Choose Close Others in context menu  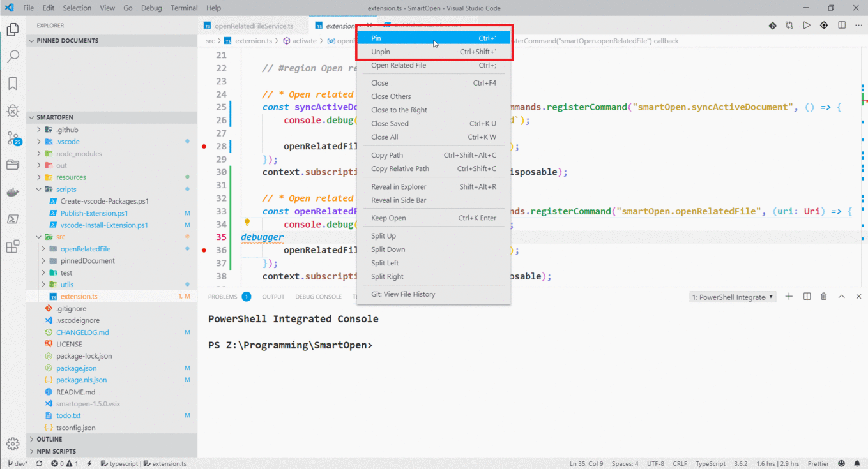(x=434, y=96)
